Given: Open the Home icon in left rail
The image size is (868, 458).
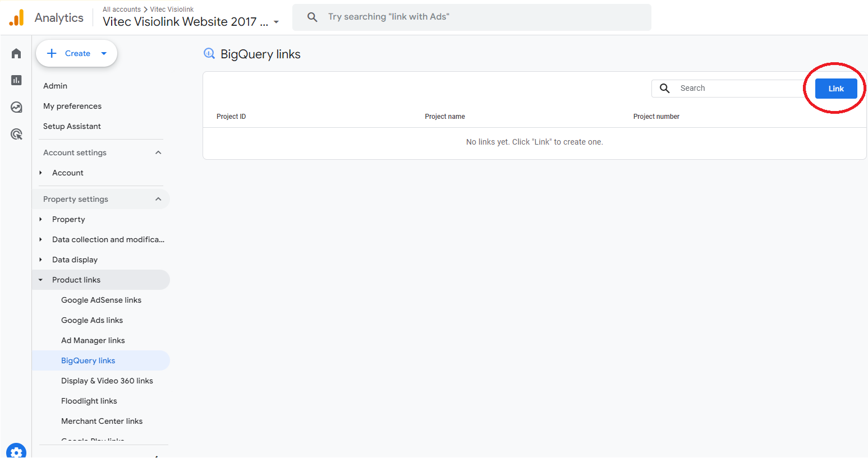Looking at the screenshot, I should tap(16, 53).
